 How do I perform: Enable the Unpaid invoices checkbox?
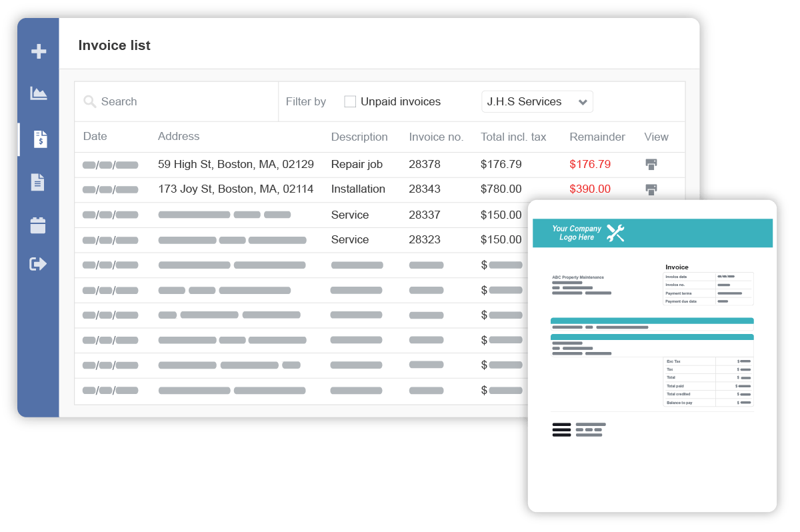pyautogui.click(x=350, y=102)
